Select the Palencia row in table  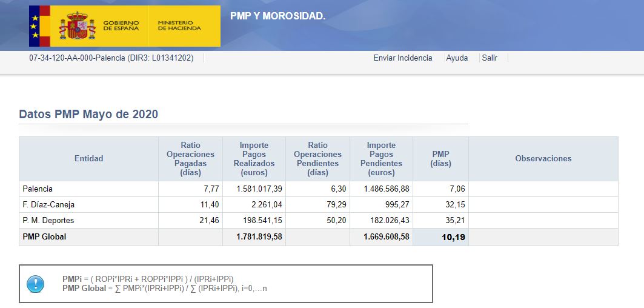pos(38,189)
